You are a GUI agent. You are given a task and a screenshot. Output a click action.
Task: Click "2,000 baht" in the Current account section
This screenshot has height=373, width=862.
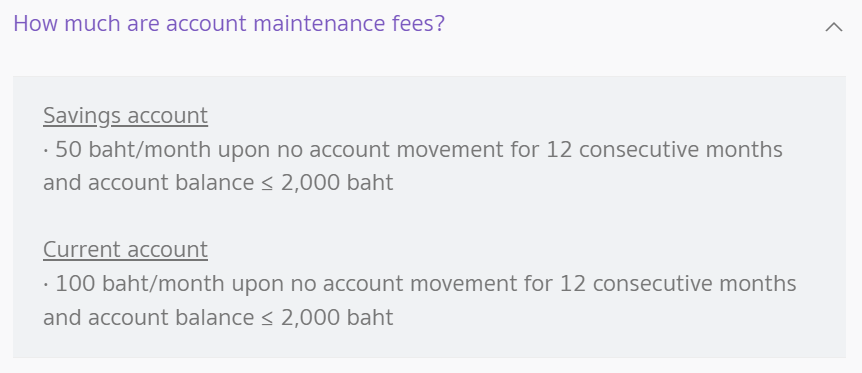[x=337, y=317]
